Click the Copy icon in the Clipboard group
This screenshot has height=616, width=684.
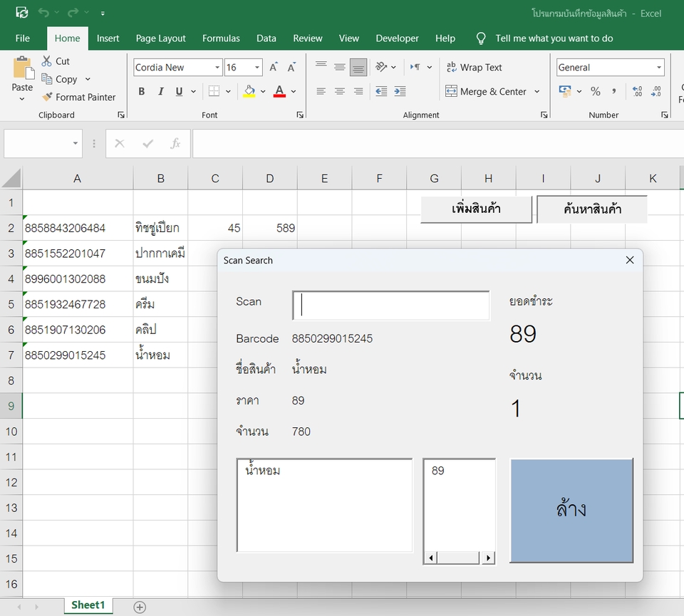tap(47, 79)
